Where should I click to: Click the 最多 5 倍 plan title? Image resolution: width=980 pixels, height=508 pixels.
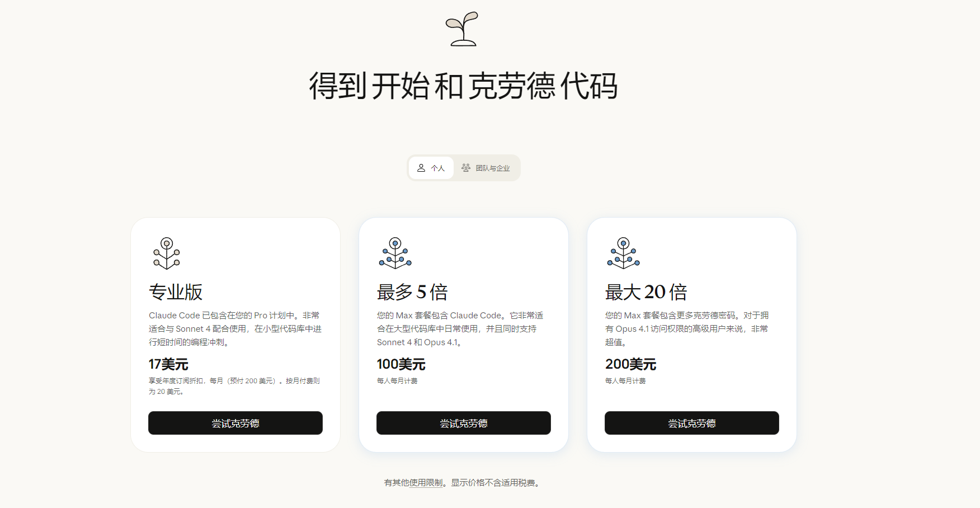[412, 292]
